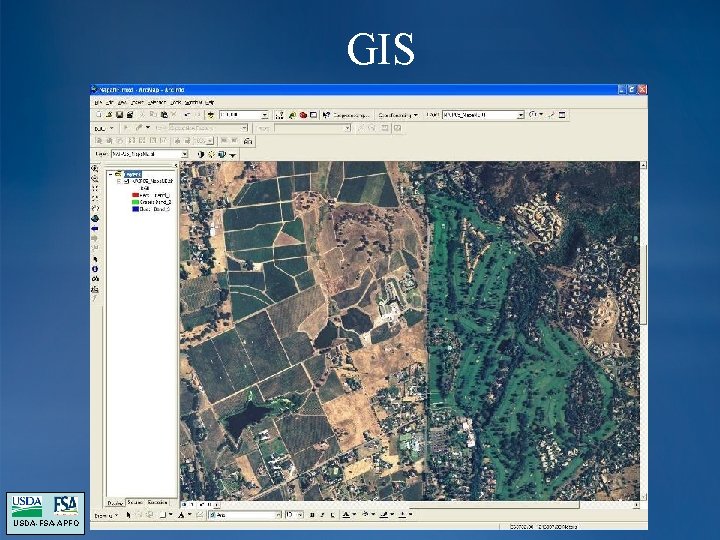Viewport: 720px width, 540px height.
Task: Open the Drawing dropdown menu
Action: click(x=107, y=515)
